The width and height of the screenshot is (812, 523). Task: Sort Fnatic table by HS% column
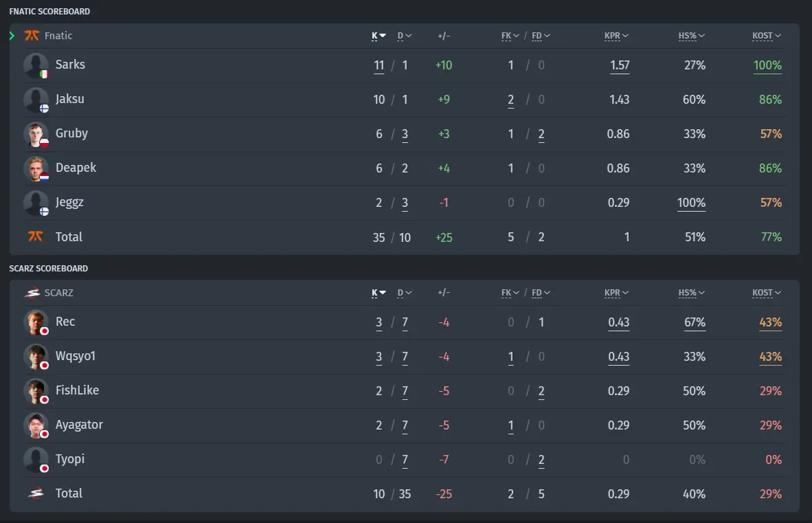coord(691,36)
